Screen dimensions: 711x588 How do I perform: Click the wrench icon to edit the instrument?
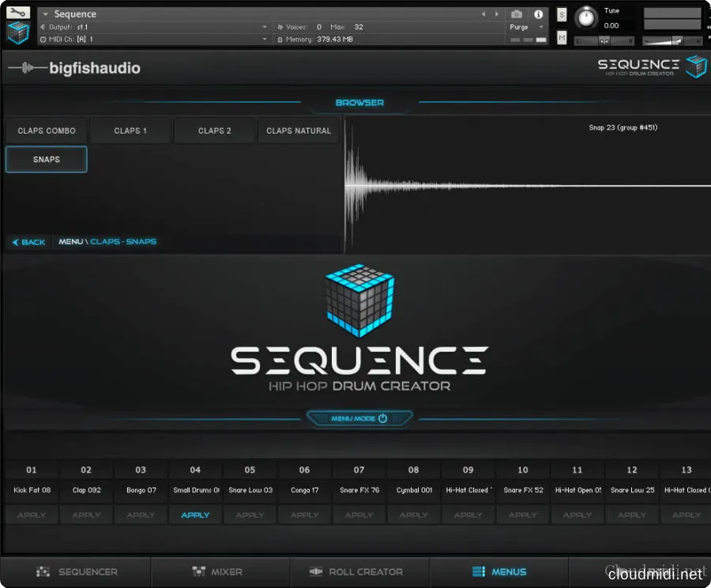pos(17,13)
